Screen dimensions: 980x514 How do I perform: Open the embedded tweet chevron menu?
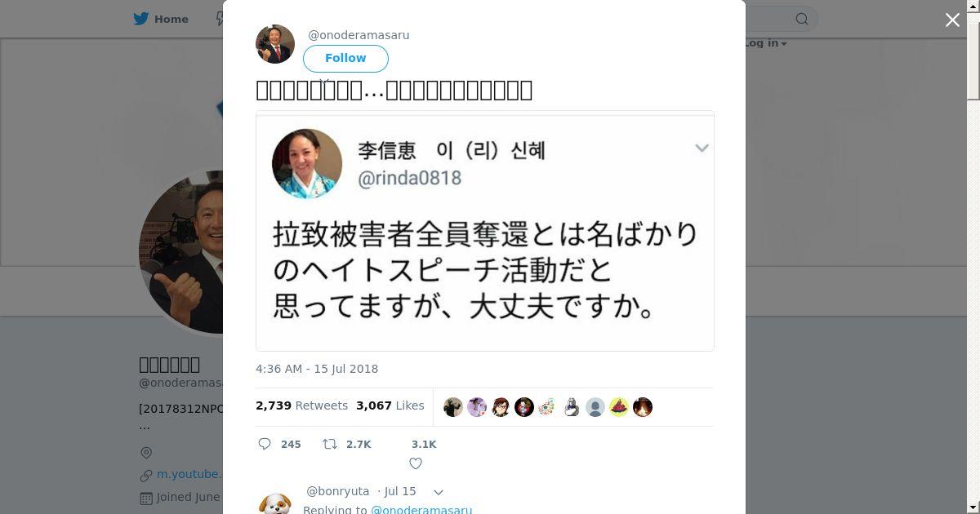pyautogui.click(x=702, y=148)
